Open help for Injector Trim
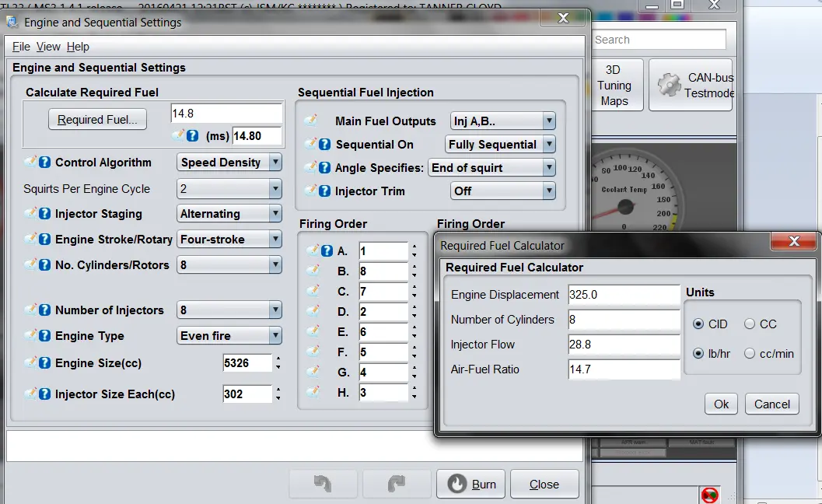This screenshot has width=822, height=504. coord(324,191)
